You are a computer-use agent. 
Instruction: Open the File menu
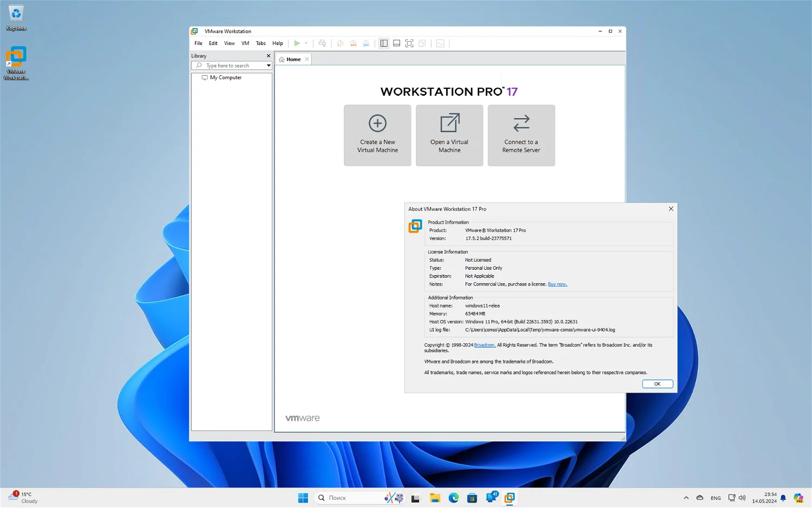[x=198, y=43]
